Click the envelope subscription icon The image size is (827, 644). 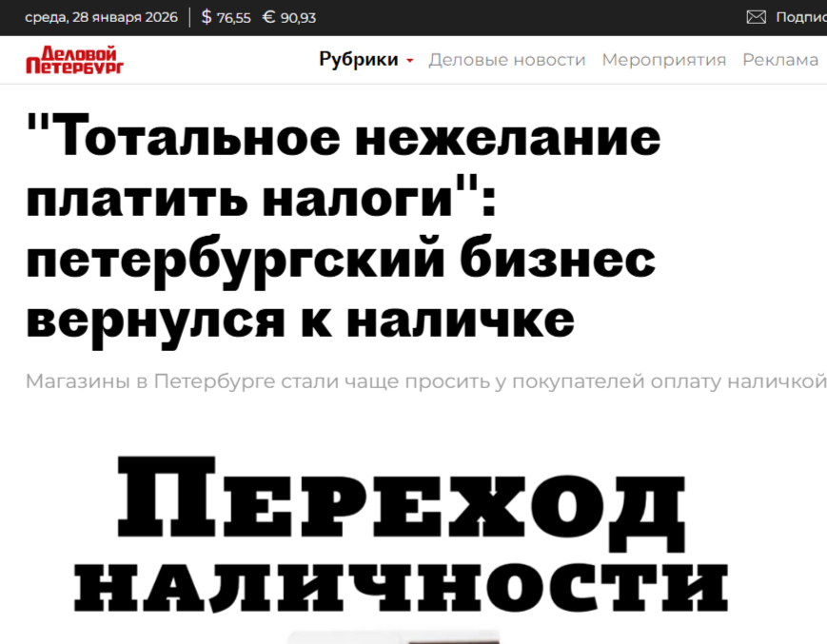coord(756,17)
